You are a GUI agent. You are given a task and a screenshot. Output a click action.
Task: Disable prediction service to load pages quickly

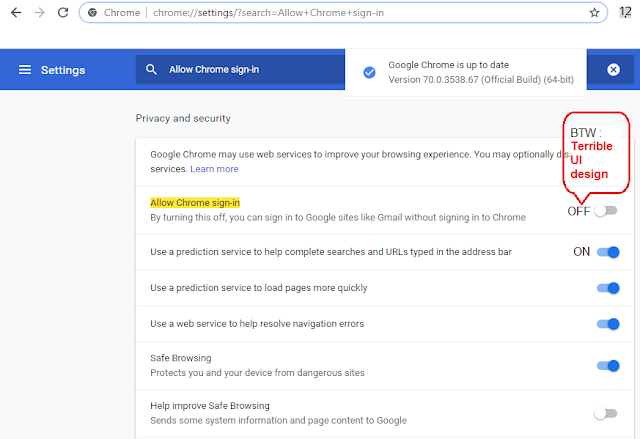(608, 288)
